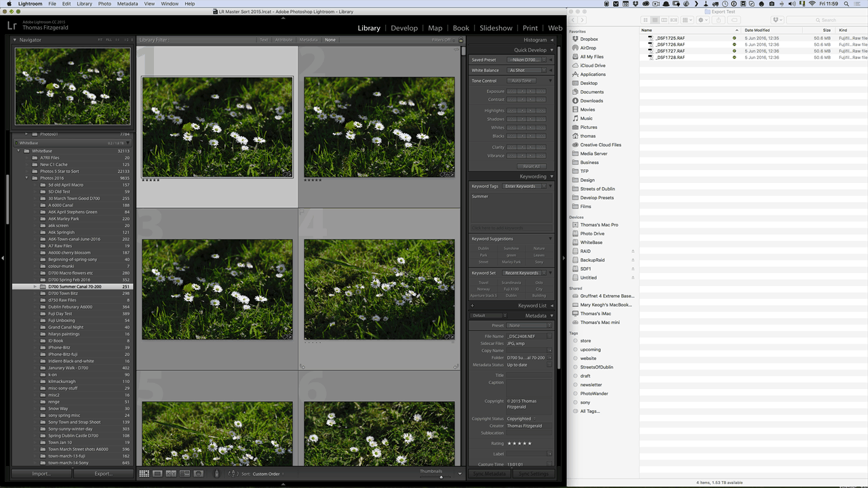Click the Sync Settings button
The image size is (868, 488).
tap(534, 474)
